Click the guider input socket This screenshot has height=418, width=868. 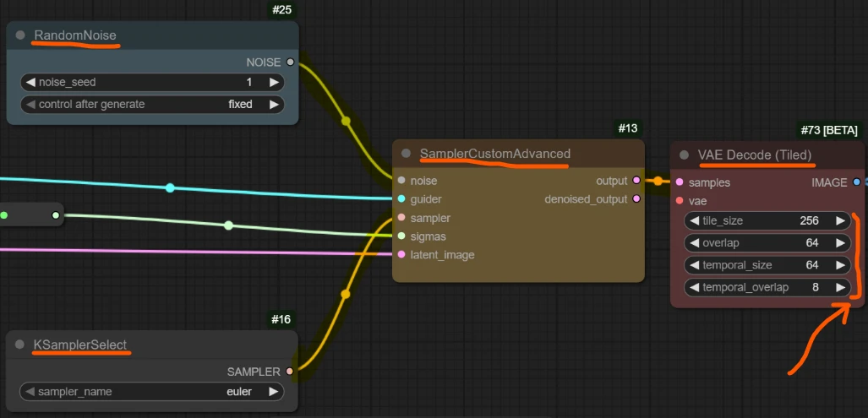(401, 199)
